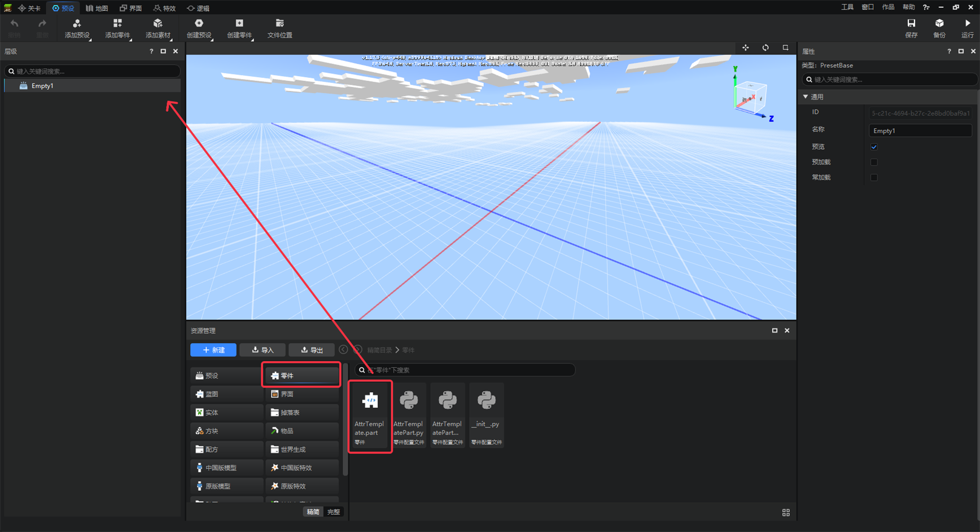Open the 作品 menu
The height and width of the screenshot is (532, 980).
(888, 7)
